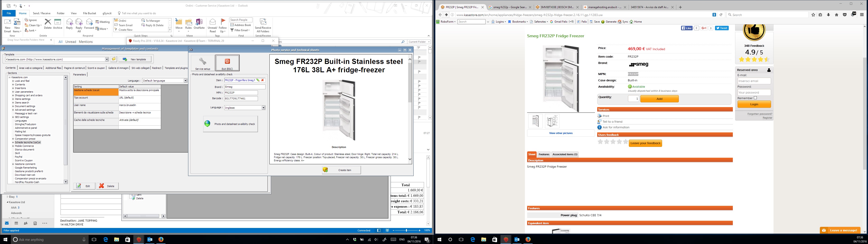Click Send/Receive All Folders icon
The height and width of the screenshot is (244, 868).
[263, 25]
